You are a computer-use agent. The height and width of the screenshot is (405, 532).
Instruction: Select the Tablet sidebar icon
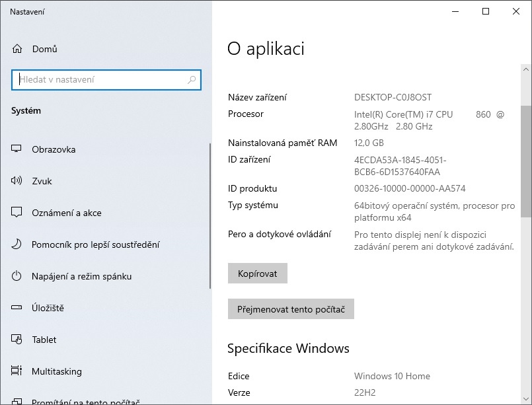[16, 340]
